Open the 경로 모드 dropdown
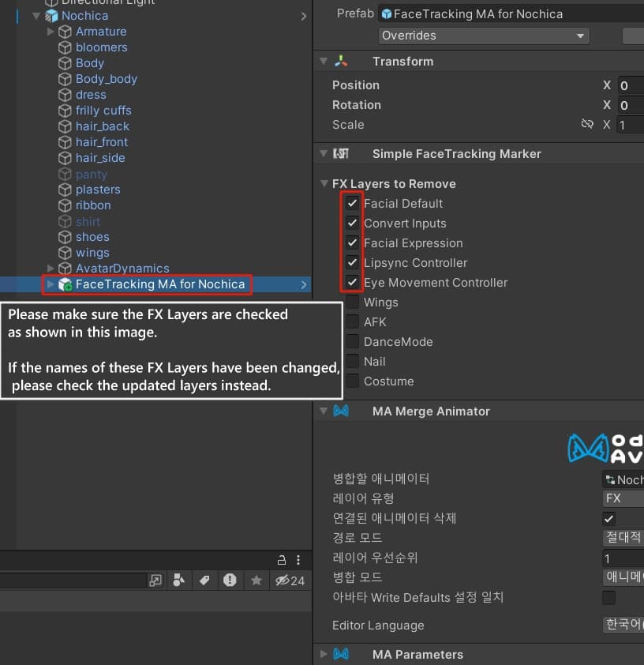This screenshot has width=644, height=665. pos(623,538)
